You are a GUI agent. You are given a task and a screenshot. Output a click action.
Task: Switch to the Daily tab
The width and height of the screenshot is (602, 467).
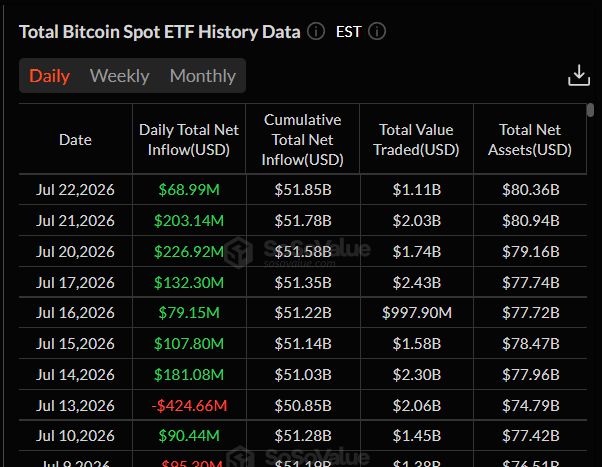50,76
